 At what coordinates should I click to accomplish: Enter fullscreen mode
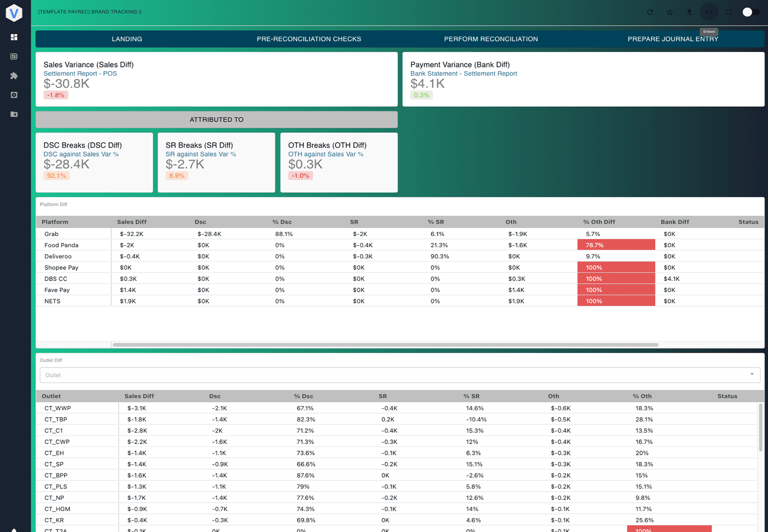coord(728,12)
